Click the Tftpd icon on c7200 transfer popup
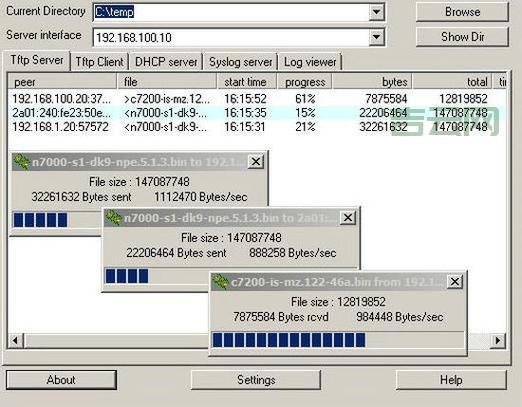The image size is (522, 407). click(x=220, y=282)
